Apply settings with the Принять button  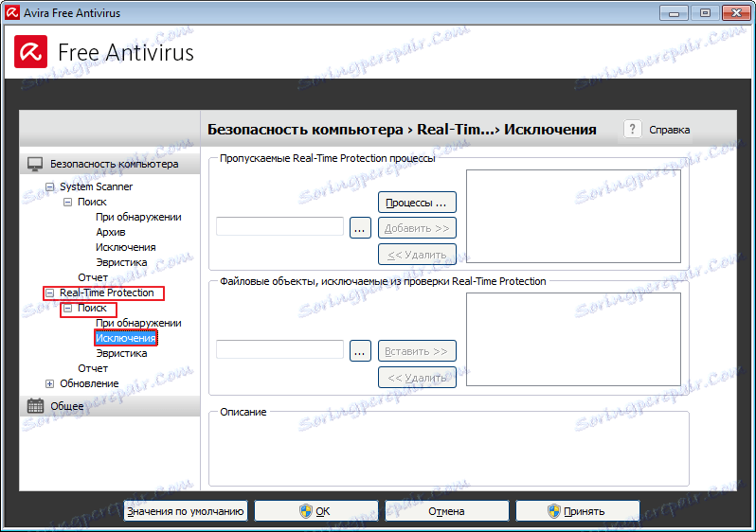tap(578, 511)
